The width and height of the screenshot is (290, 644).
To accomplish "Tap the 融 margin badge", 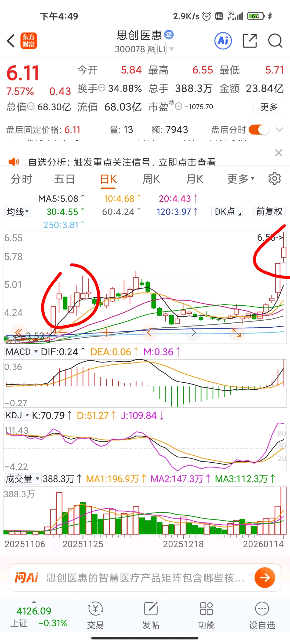I will click(151, 49).
